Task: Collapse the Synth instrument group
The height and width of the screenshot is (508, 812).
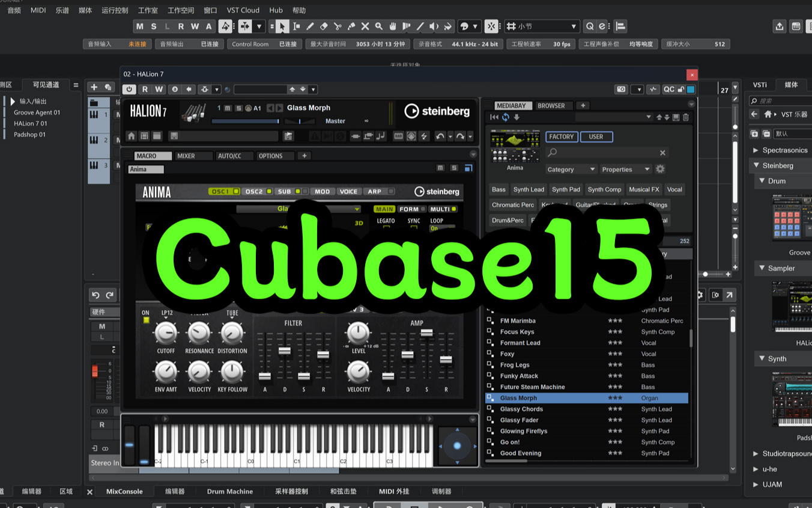Action: [760, 359]
